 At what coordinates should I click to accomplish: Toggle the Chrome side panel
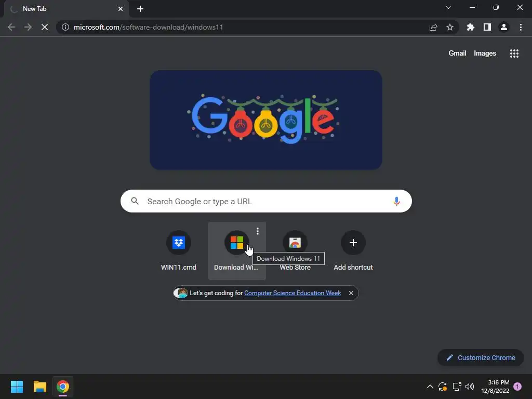(487, 27)
